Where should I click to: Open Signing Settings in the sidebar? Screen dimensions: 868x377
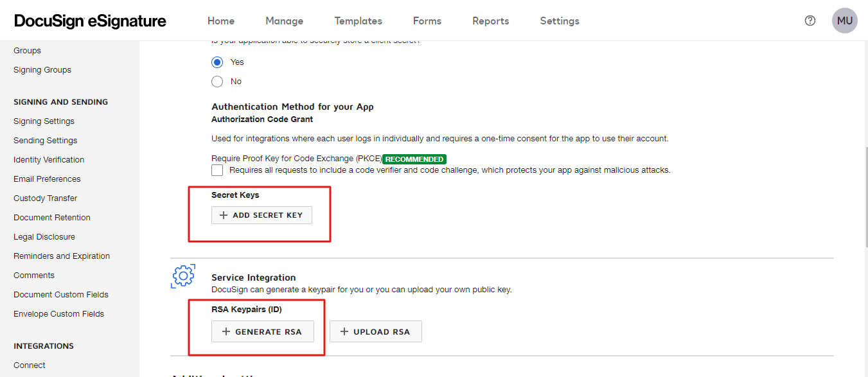tap(44, 121)
